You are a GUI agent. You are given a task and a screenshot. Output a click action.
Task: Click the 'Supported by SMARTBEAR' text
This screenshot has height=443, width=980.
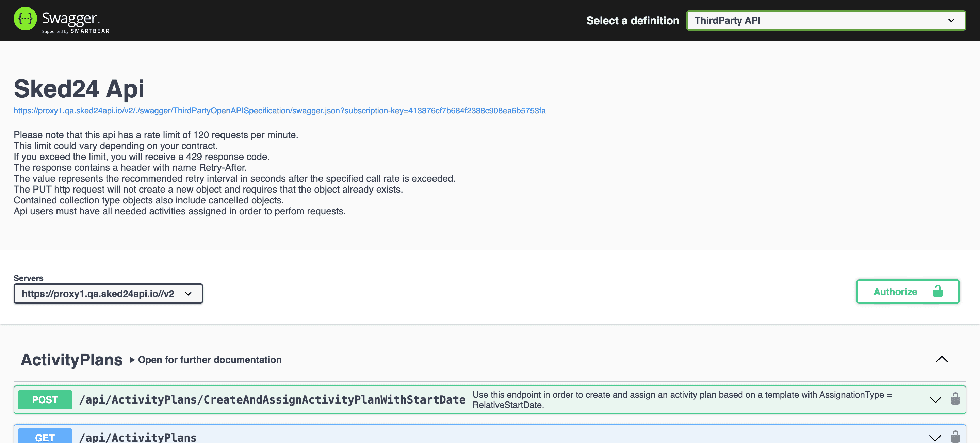76,31
